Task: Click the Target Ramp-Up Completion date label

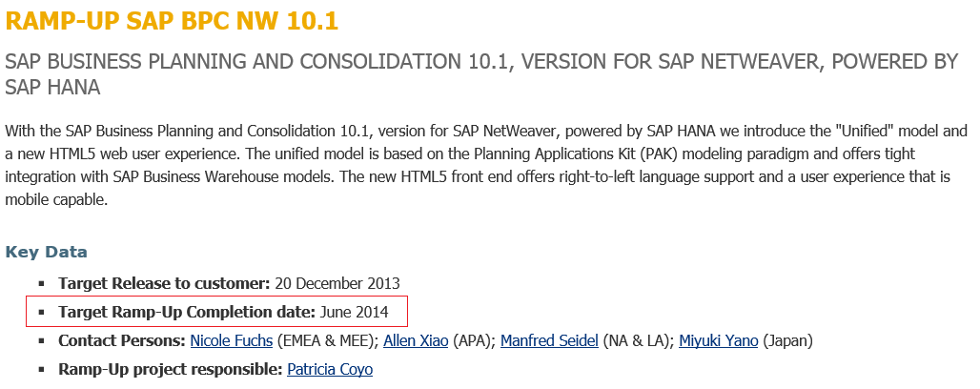Action: pos(186,312)
